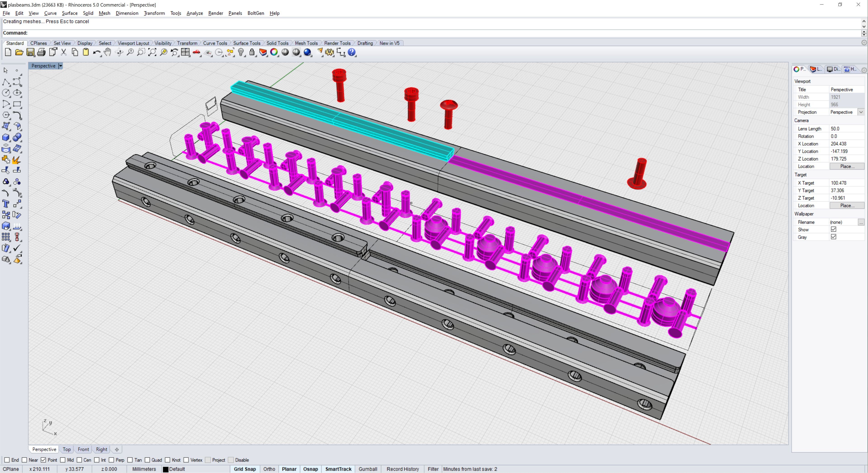Viewport: 868px width, 473px height.
Task: Click the Undo arrow icon
Action: 97,52
